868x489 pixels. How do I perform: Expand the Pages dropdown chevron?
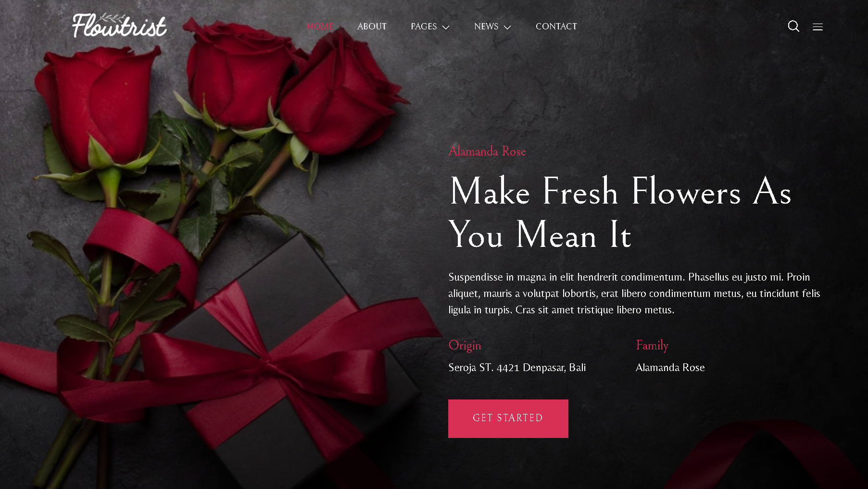pyautogui.click(x=446, y=27)
